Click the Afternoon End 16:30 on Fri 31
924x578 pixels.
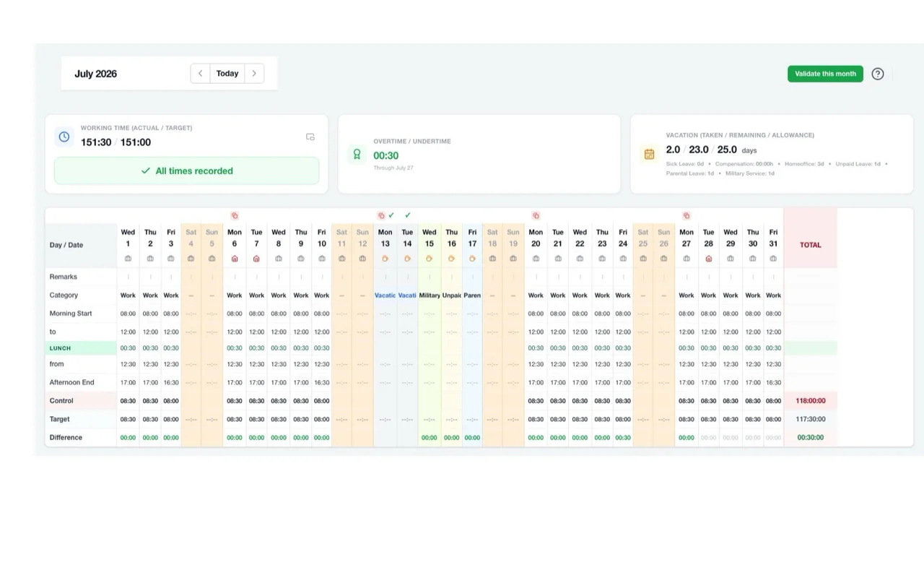tap(773, 383)
